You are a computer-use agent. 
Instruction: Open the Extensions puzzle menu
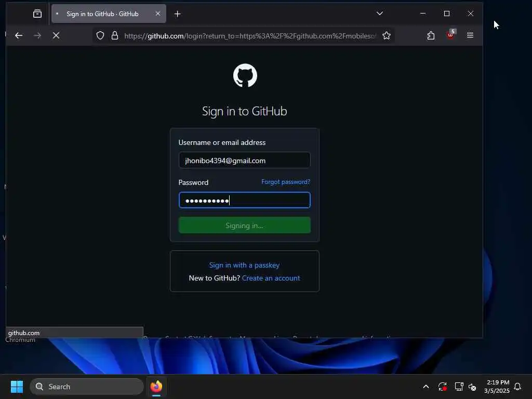(431, 35)
